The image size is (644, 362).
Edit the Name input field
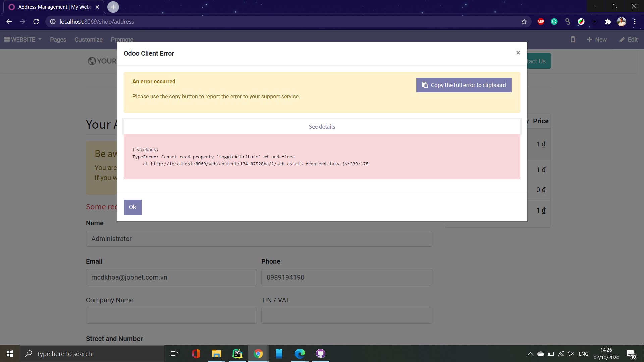click(x=259, y=239)
